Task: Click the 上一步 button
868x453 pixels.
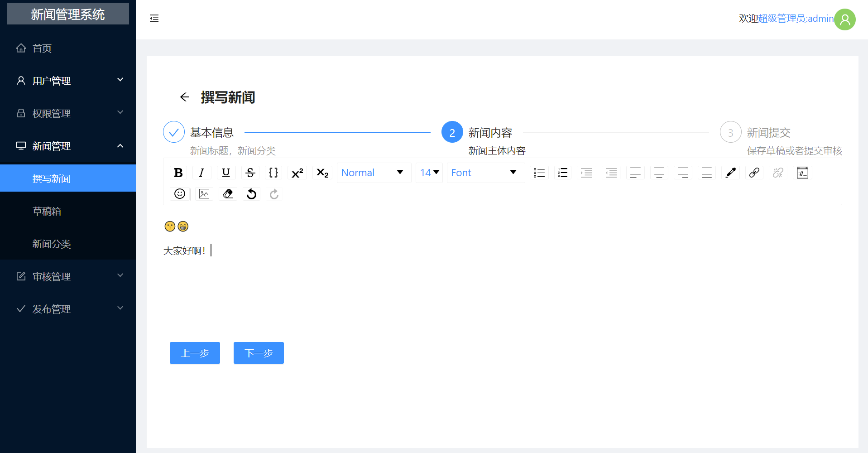Action: click(x=195, y=353)
